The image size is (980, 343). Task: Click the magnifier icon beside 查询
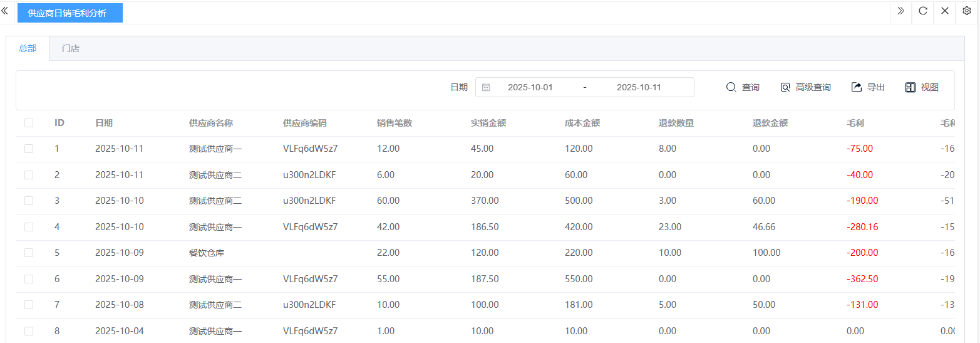click(x=731, y=88)
